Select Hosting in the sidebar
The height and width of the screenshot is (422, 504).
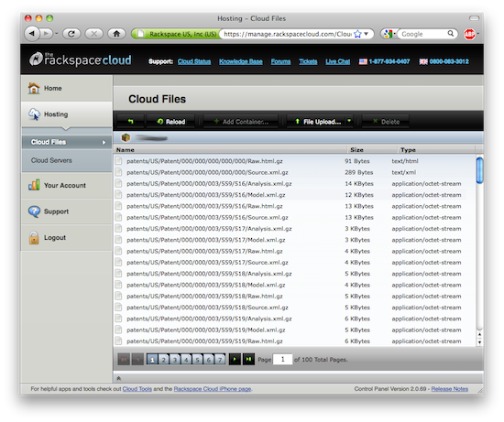point(67,114)
